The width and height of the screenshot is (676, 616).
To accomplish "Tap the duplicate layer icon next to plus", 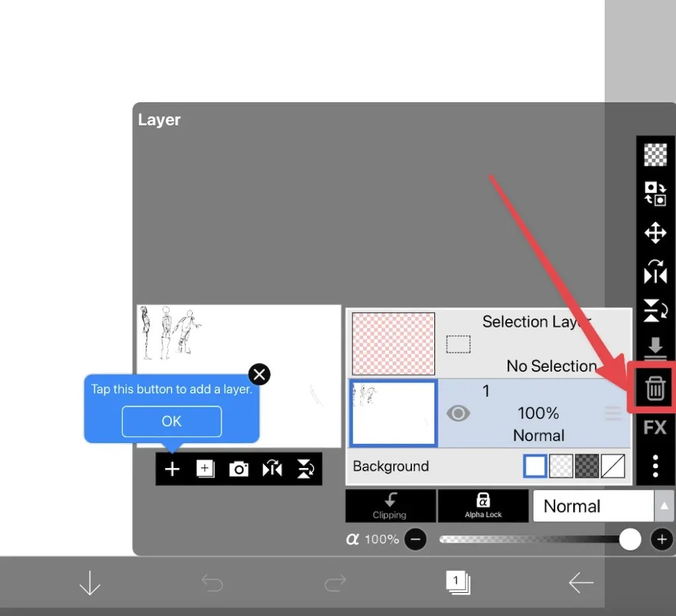I will (x=205, y=469).
